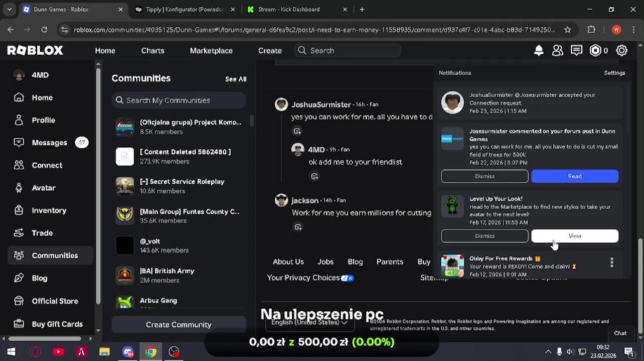Open the settings gear icon in header

(621, 51)
